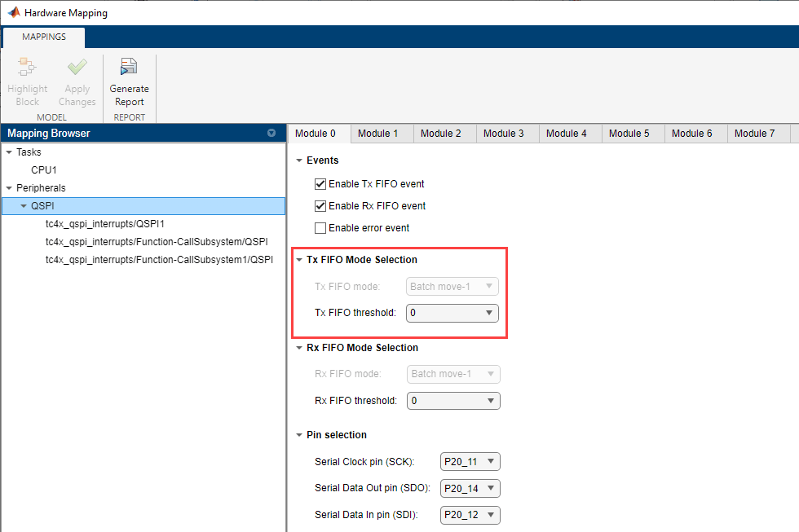The height and width of the screenshot is (532, 799).
Task: Open the Tx FIFO threshold dropdown
Action: [x=452, y=312]
